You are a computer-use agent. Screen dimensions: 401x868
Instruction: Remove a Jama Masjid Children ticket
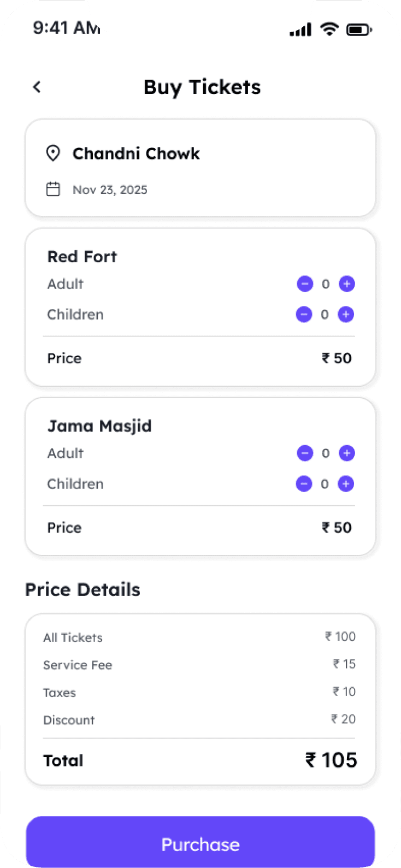[304, 484]
